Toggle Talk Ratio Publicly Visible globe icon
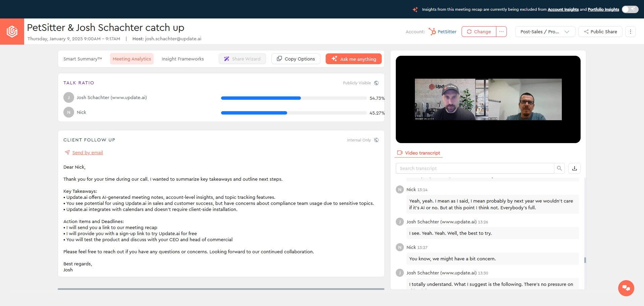 click(x=376, y=83)
